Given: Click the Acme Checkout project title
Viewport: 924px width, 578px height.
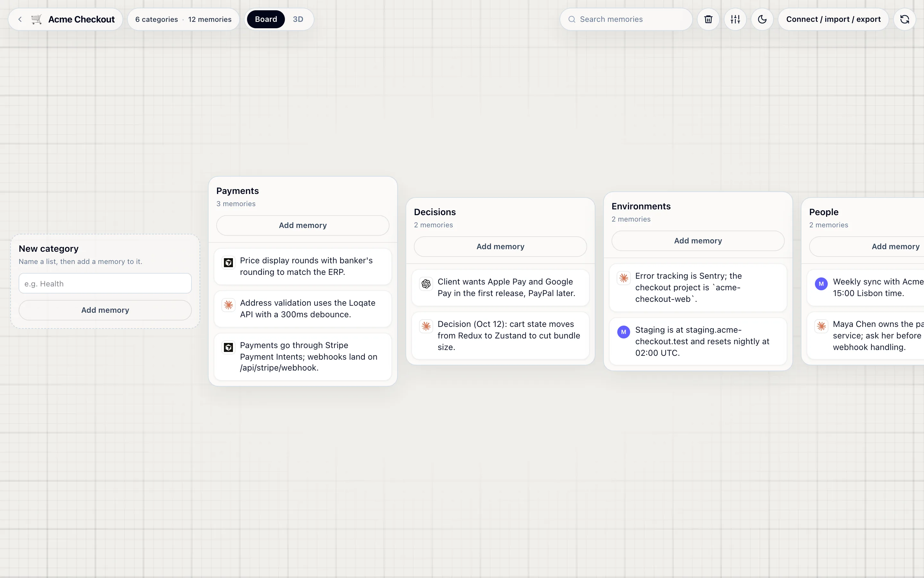Looking at the screenshot, I should pyautogui.click(x=81, y=19).
